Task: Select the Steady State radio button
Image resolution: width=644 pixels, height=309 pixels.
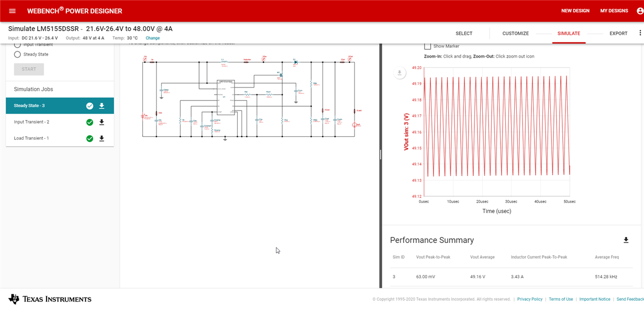Action: coord(17,54)
